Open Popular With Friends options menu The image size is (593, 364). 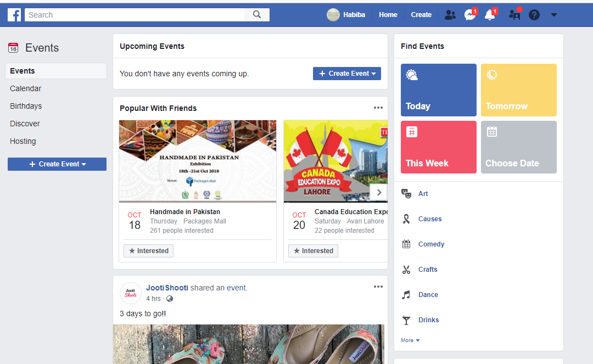pos(378,108)
